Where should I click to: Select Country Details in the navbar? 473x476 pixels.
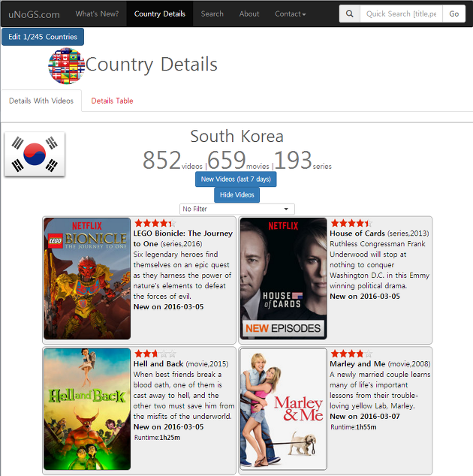(x=160, y=14)
